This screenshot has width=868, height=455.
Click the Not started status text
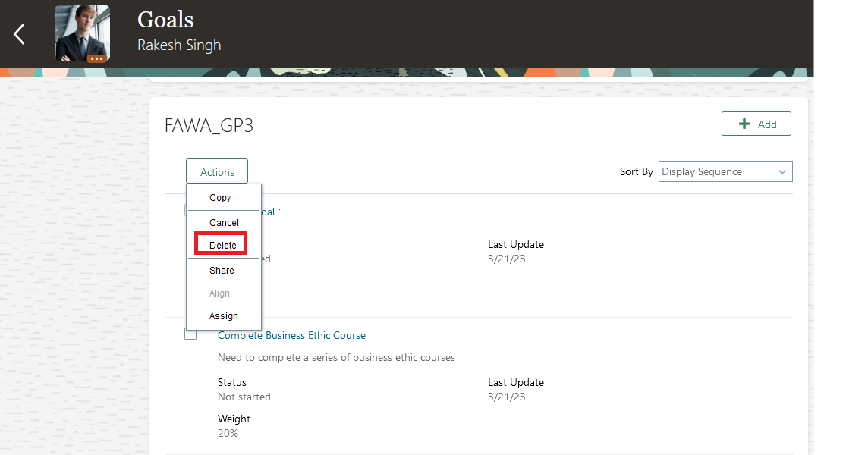(244, 397)
